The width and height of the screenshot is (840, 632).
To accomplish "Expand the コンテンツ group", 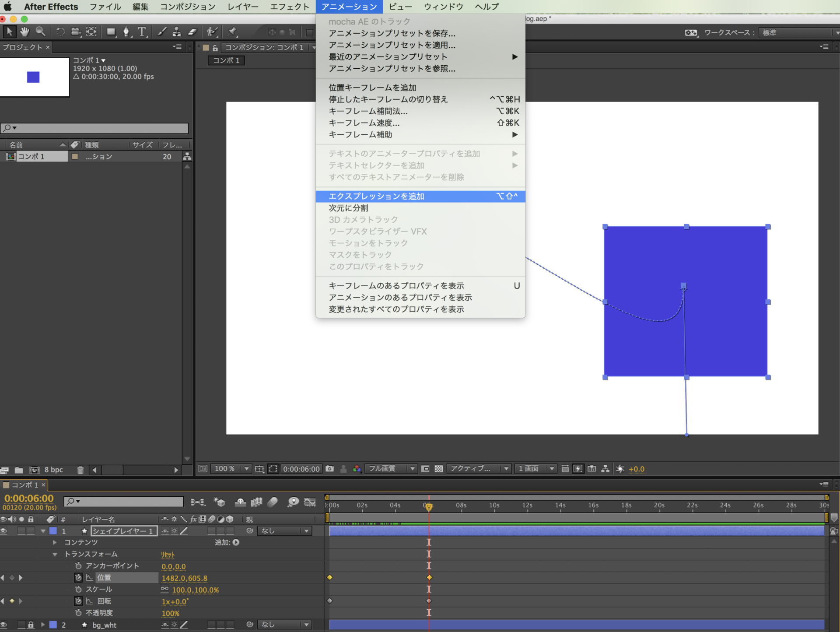I will tap(55, 542).
